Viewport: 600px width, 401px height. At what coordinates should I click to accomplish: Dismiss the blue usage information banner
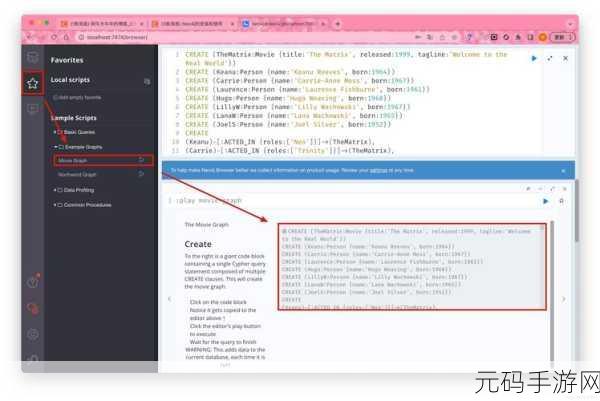563,171
